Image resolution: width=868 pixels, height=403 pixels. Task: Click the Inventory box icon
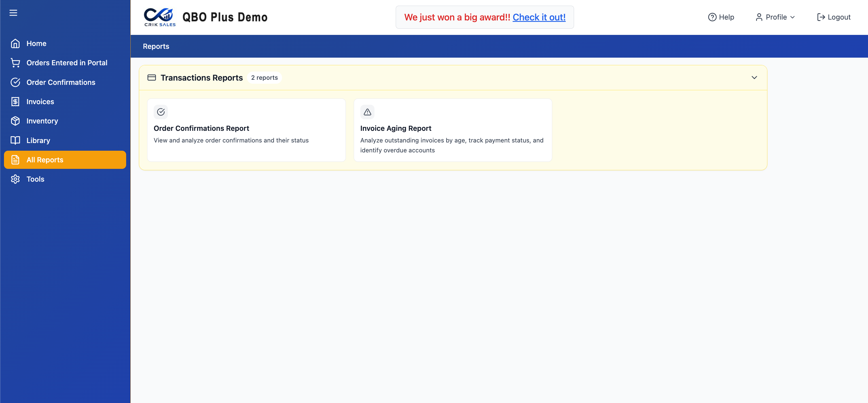[x=15, y=121]
